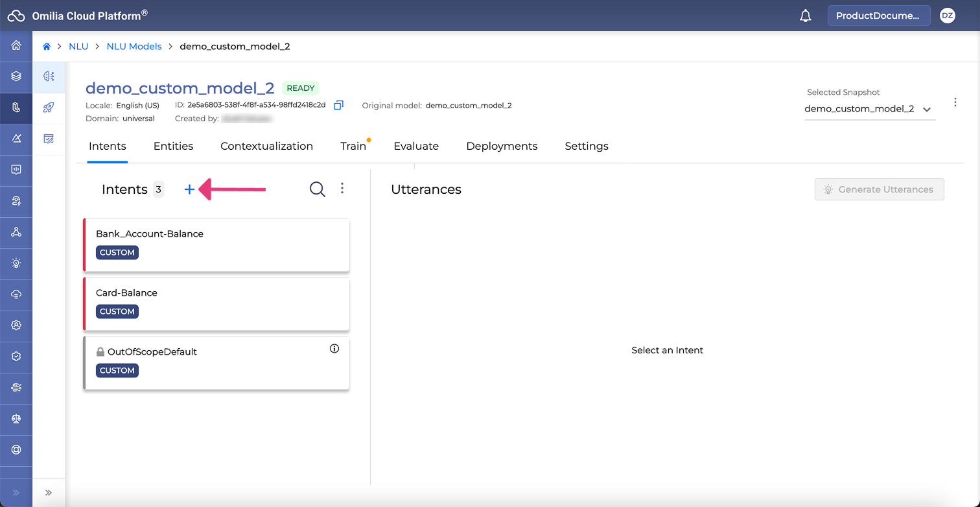
Task: Open the Train tab
Action: 353,146
